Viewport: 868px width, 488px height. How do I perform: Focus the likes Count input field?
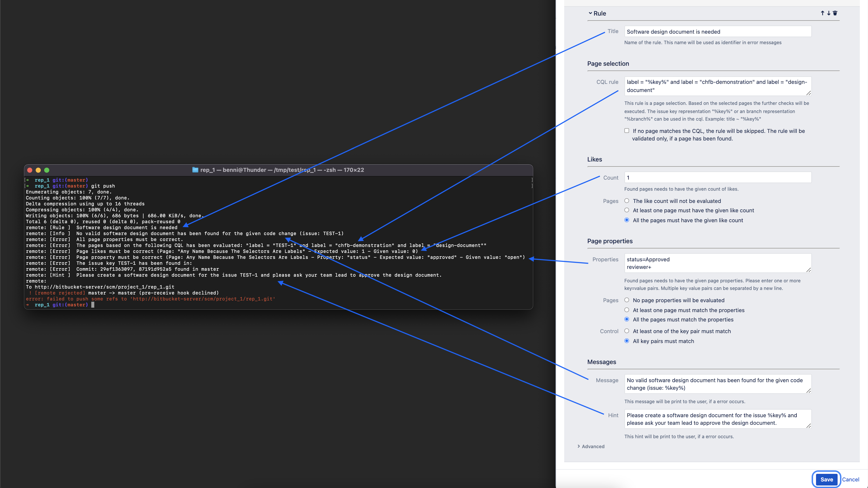click(x=717, y=178)
